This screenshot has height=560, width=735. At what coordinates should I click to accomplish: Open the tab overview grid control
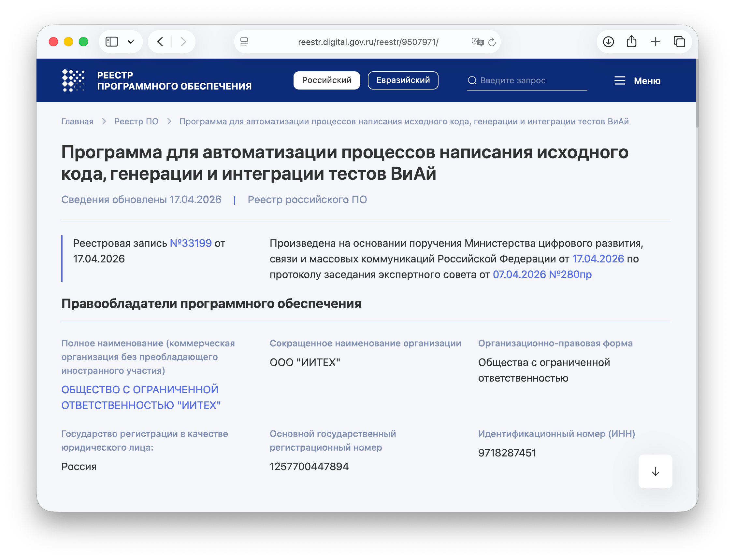coord(679,41)
